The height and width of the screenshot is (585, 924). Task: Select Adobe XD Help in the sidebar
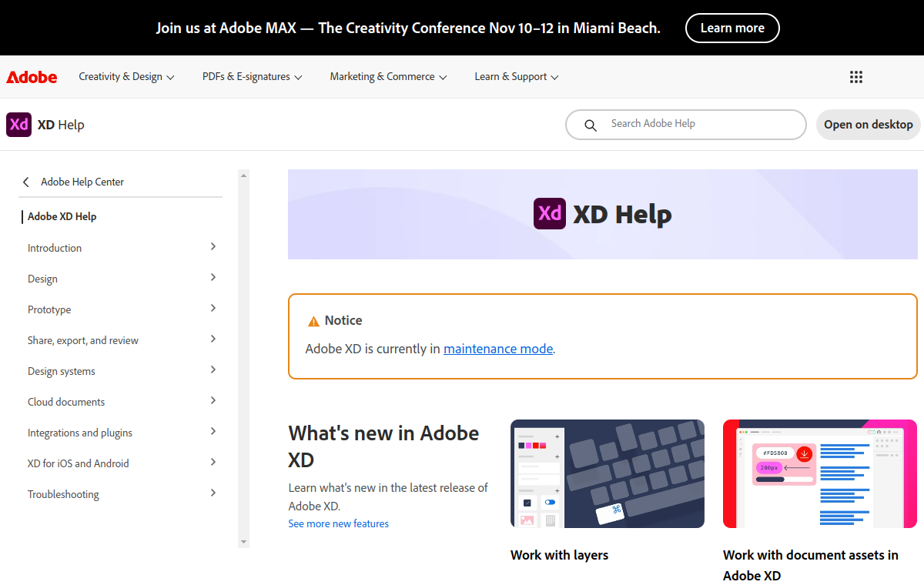62,216
